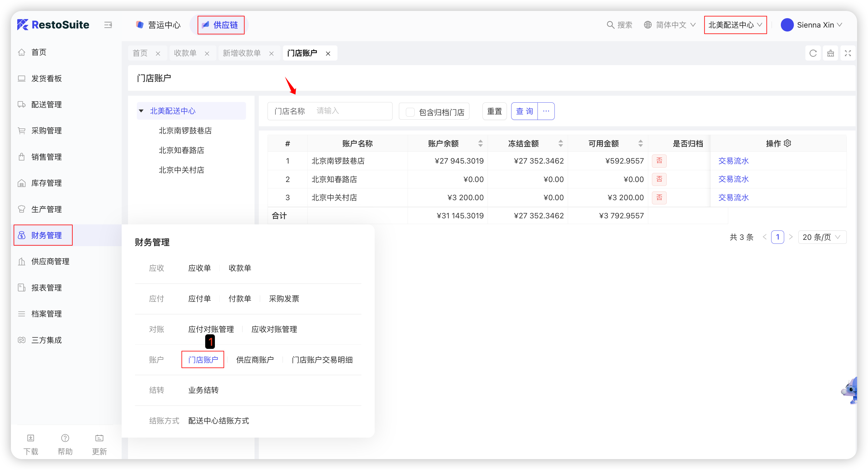This screenshot has width=868, height=470.
Task: Sort by 账户余额 column arrows
Action: point(481,144)
